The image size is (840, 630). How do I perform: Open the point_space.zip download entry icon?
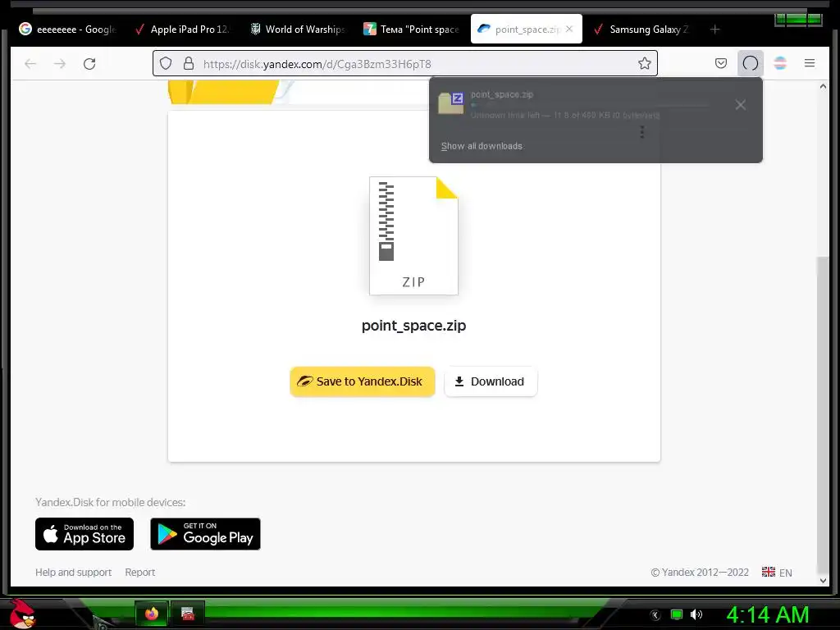451,103
